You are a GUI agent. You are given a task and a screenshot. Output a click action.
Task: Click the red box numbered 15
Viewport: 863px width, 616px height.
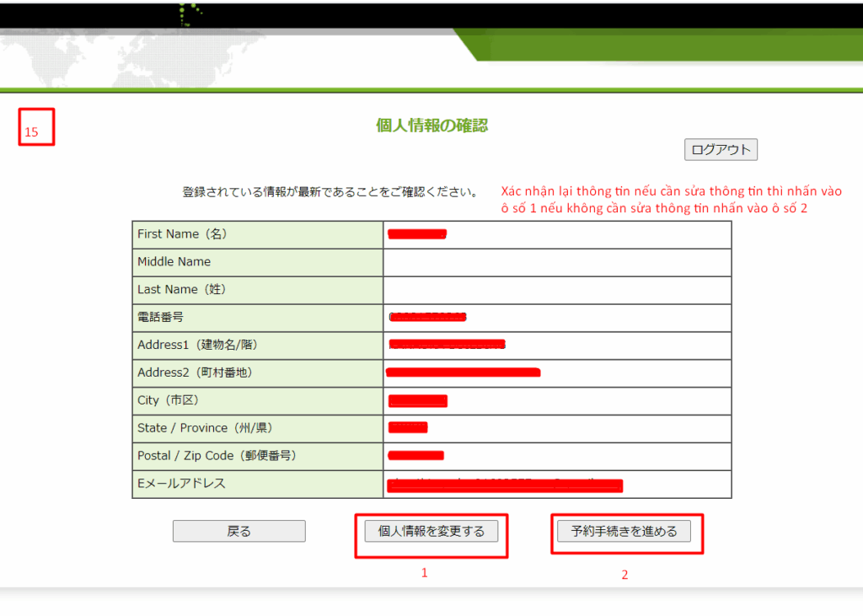[x=36, y=127]
